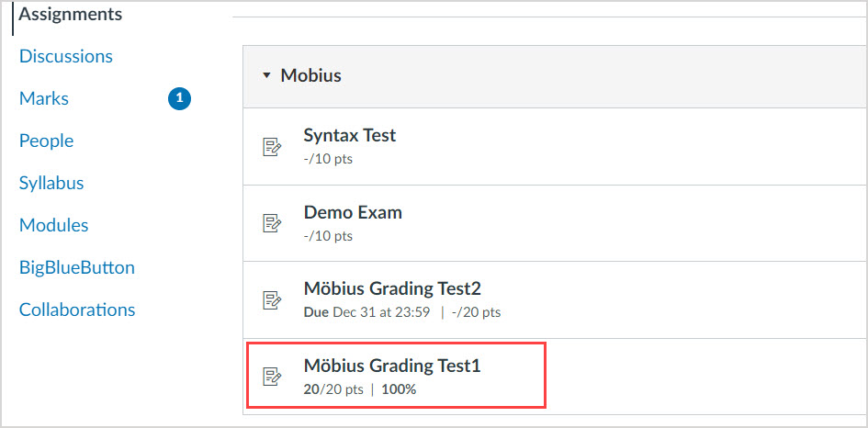The width and height of the screenshot is (868, 428).
Task: Go to the Modules page
Action: (54, 225)
